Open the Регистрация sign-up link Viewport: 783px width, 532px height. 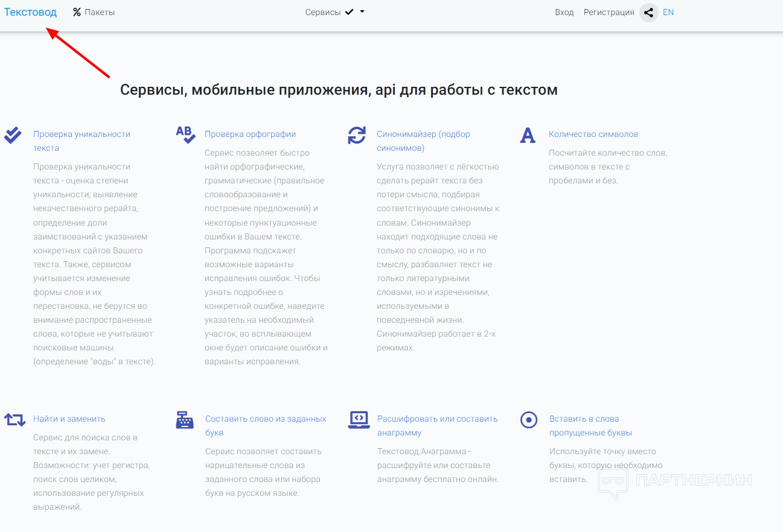click(x=609, y=12)
